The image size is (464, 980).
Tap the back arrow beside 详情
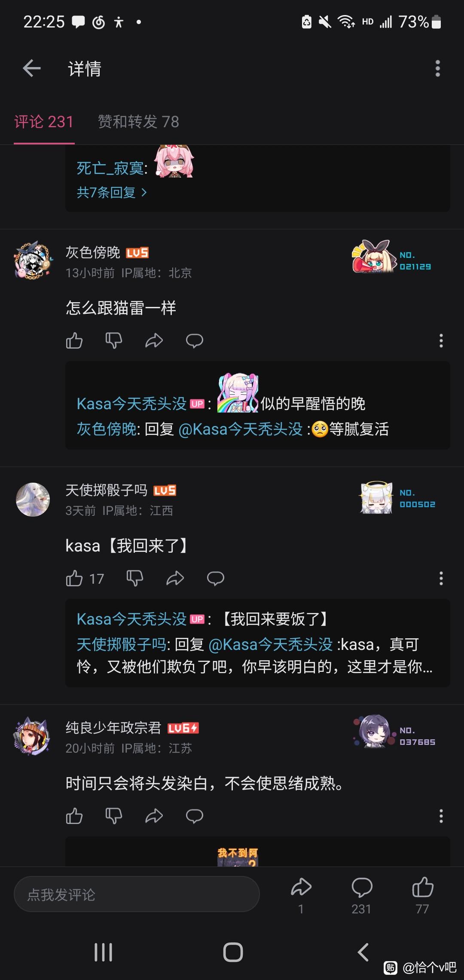[32, 68]
